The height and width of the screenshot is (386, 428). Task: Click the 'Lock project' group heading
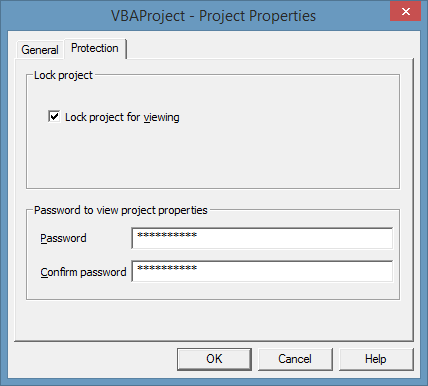click(x=63, y=75)
